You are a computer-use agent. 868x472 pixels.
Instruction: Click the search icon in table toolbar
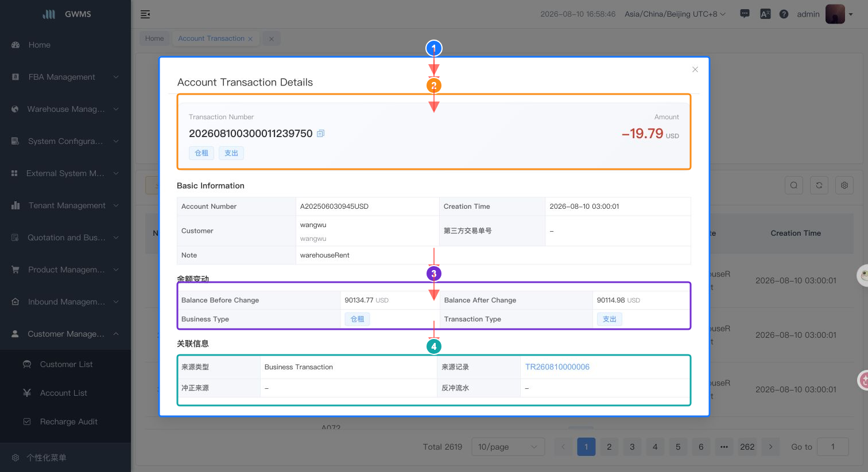794,185
